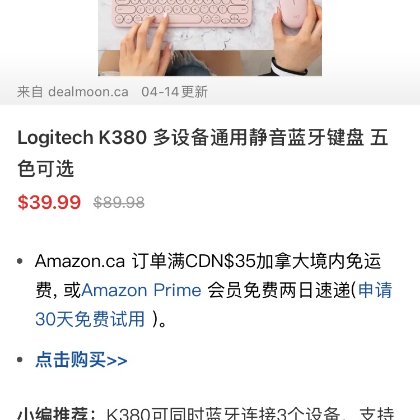Image resolution: width=420 pixels, height=420 pixels.
Task: Click the crossed-out $89.98 original price
Action: click(x=119, y=203)
